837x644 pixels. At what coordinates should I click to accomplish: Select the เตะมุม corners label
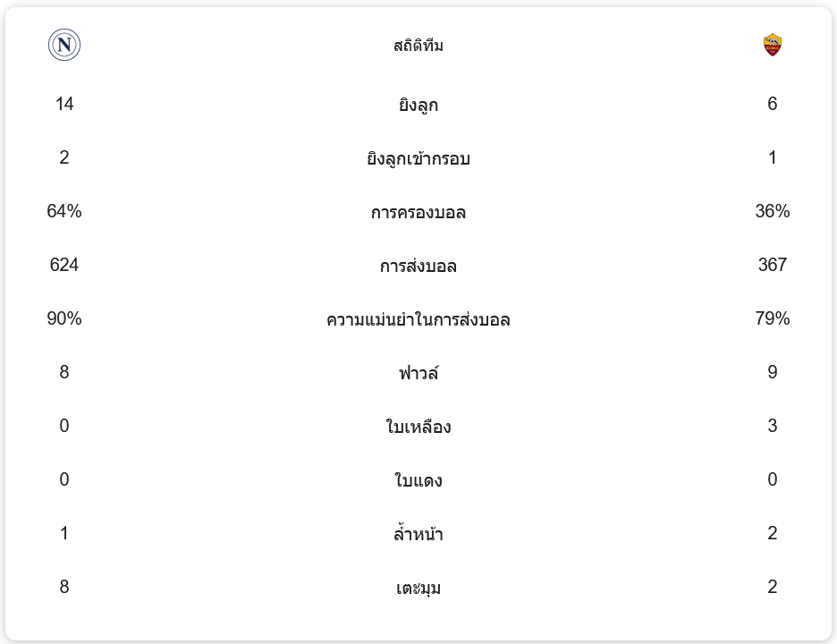coord(418,588)
